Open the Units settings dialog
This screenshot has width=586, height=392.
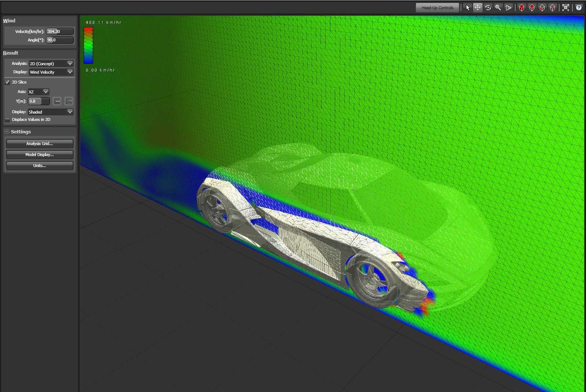(x=40, y=166)
